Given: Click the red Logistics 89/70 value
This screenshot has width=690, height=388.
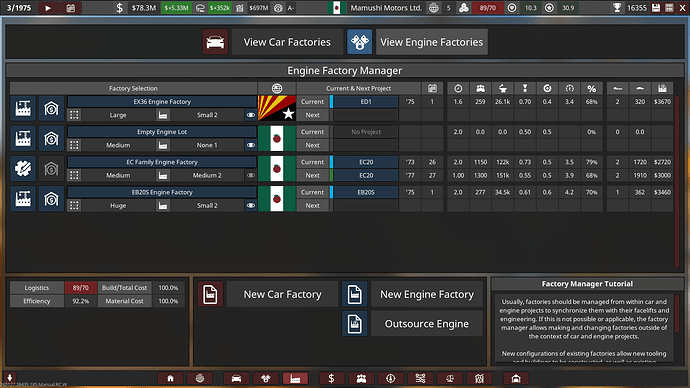Looking at the screenshot, I should click(81, 288).
